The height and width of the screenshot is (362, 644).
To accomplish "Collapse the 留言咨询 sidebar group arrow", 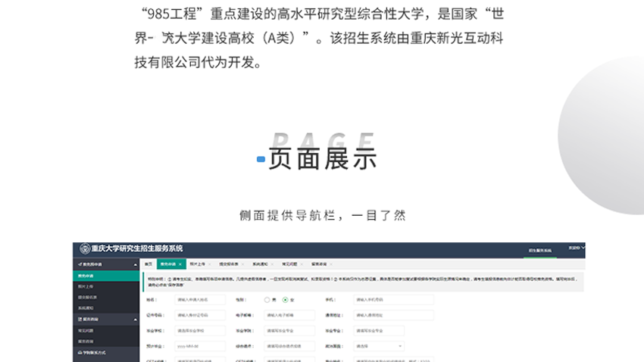I will (x=135, y=320).
